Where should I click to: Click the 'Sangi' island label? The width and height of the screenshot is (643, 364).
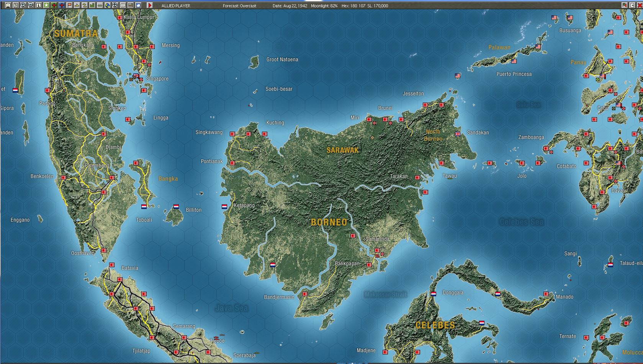(571, 253)
